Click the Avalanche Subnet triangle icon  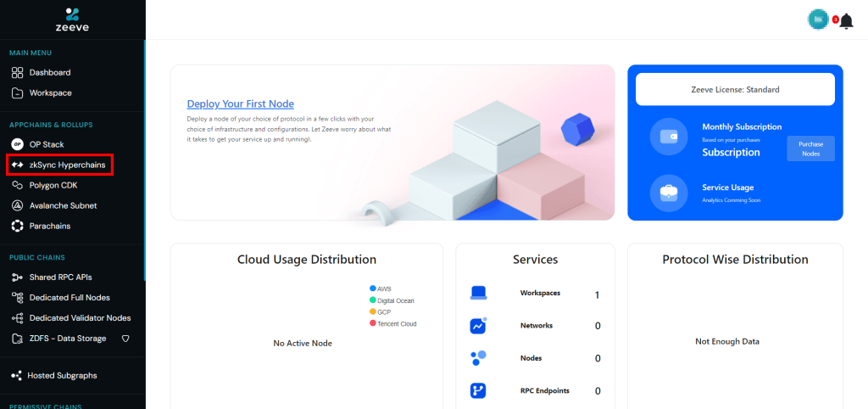tap(17, 205)
